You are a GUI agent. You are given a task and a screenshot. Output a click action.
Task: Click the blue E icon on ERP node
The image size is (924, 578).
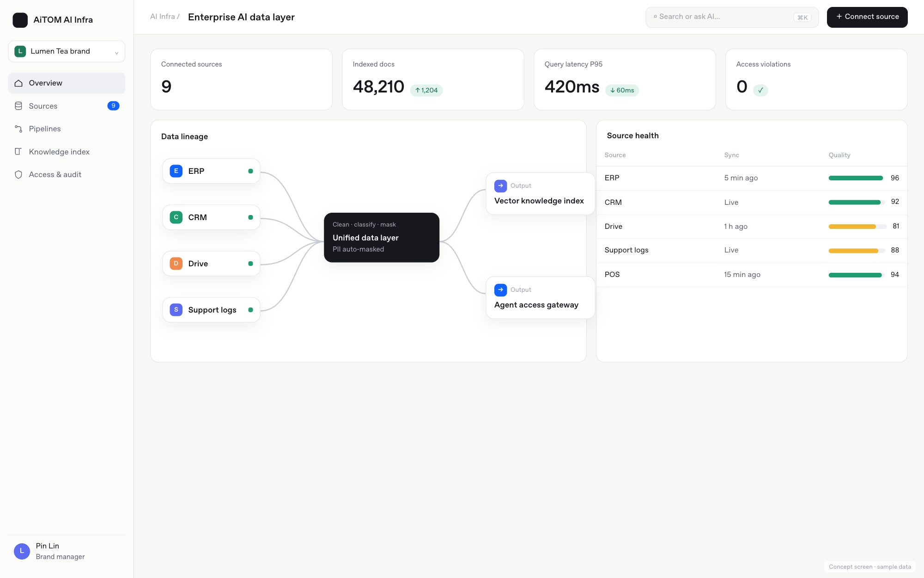(176, 171)
